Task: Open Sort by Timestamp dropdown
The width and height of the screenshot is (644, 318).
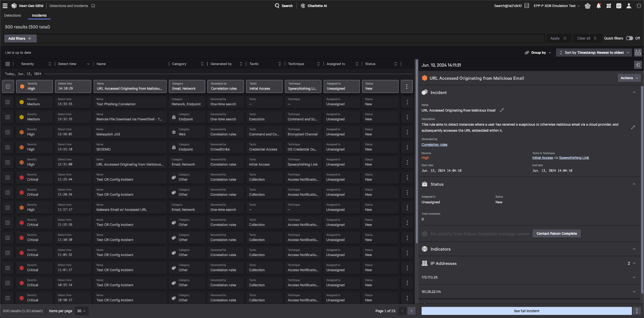Action: 594,53
